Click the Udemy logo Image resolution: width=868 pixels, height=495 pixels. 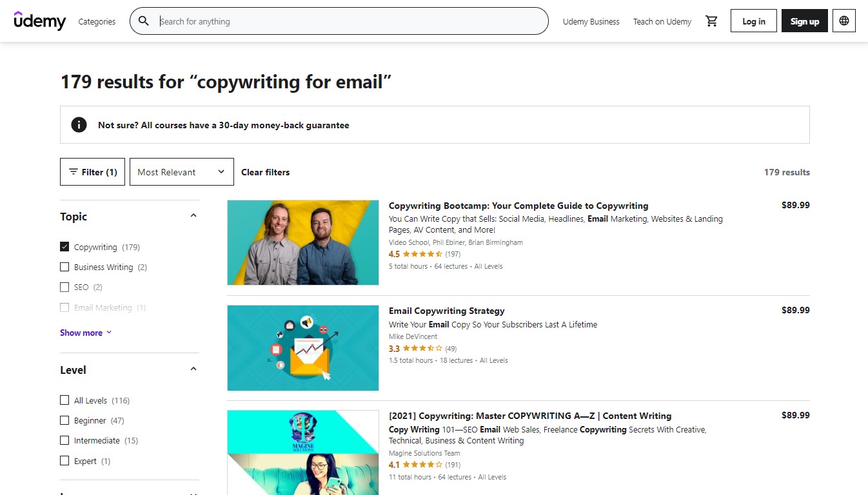pyautogui.click(x=40, y=21)
